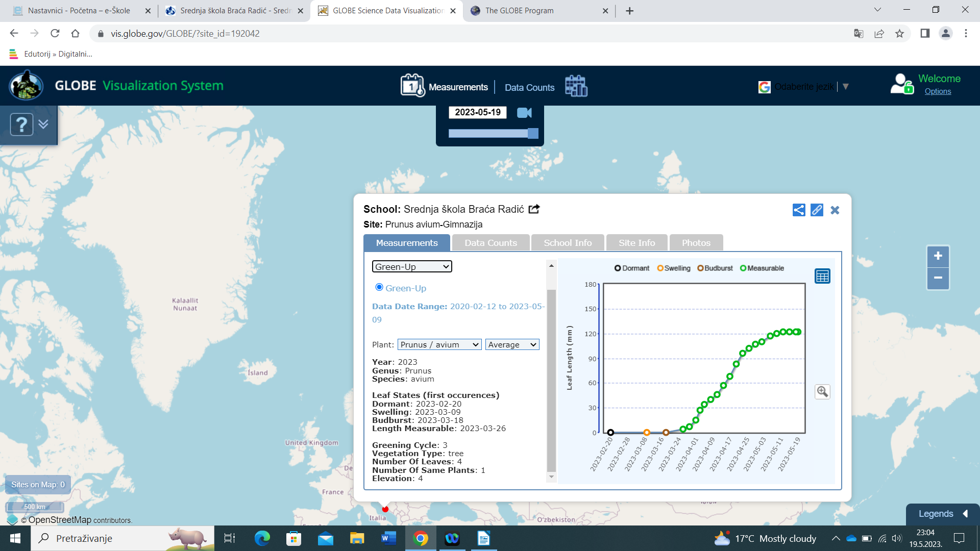Click the date timeline slider handle
This screenshot has width=980, height=551.
(x=533, y=133)
